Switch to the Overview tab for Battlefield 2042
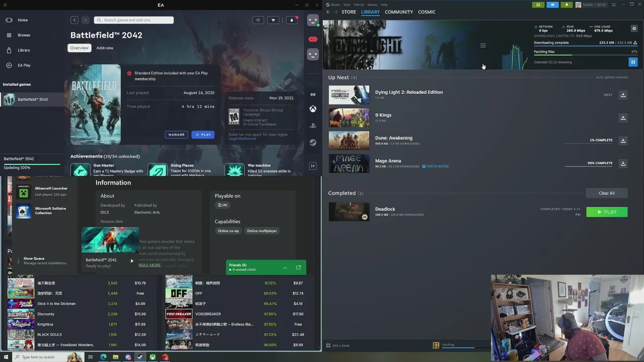 coord(79,48)
